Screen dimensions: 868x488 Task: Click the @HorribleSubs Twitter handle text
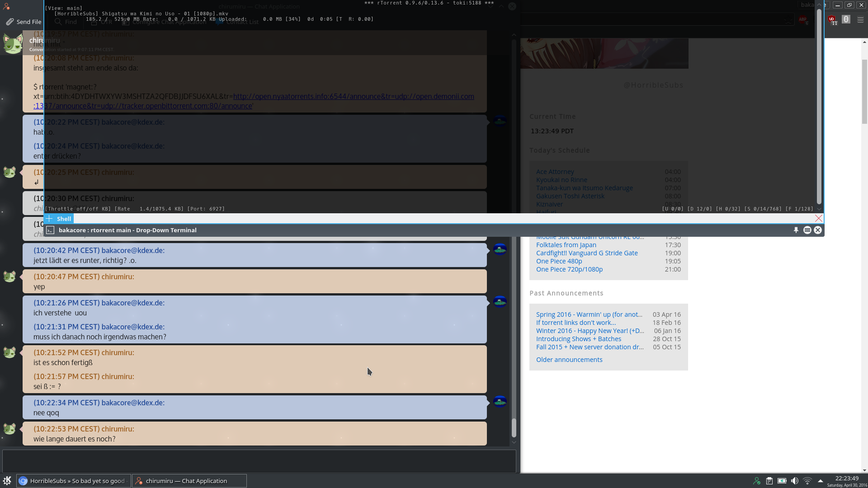(653, 85)
